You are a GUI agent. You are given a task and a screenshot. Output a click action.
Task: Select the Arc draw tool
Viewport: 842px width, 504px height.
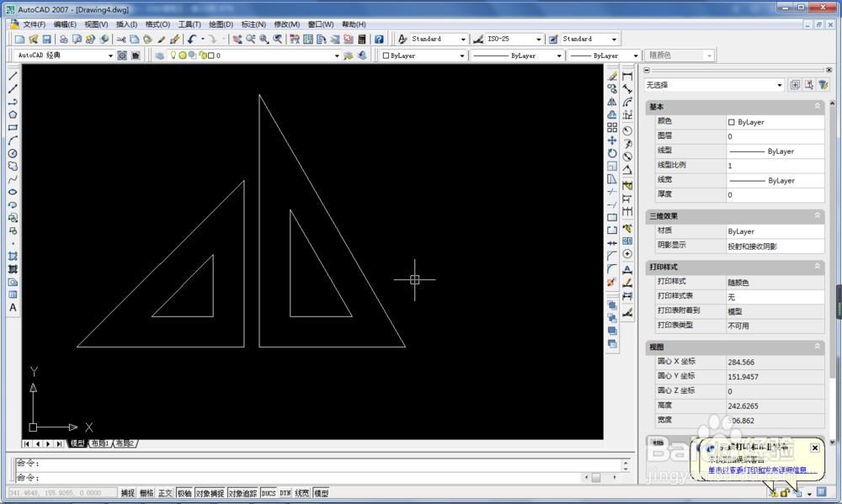click(13, 141)
